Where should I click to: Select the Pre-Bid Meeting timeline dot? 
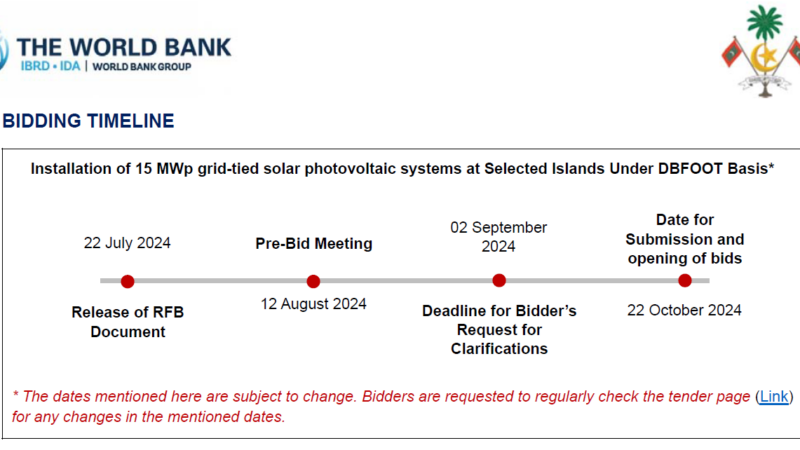point(313,281)
